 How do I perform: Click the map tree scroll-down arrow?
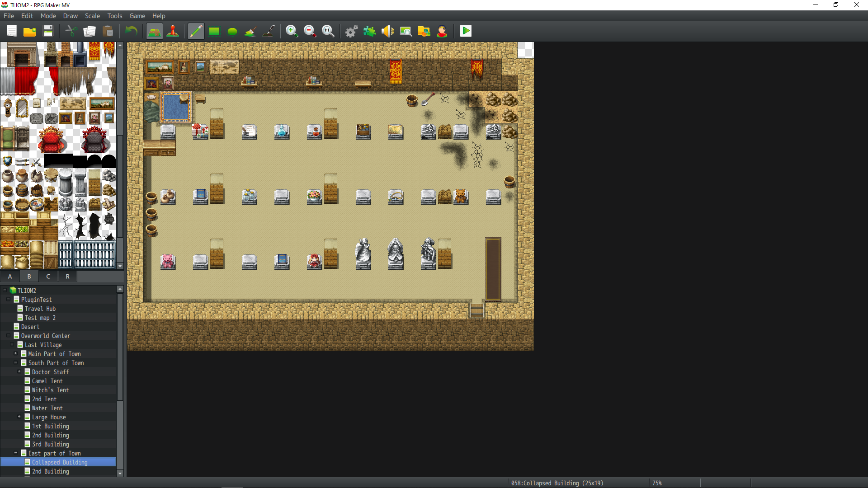pyautogui.click(x=120, y=473)
